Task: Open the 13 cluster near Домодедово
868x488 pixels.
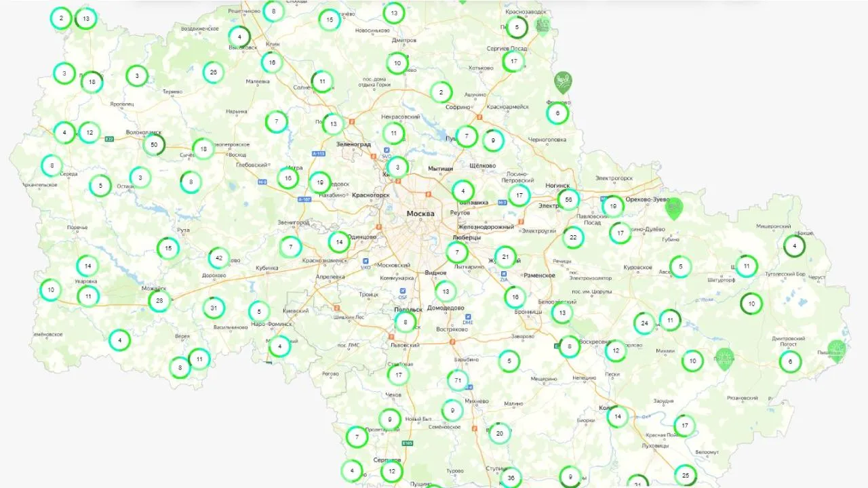Action: click(446, 291)
